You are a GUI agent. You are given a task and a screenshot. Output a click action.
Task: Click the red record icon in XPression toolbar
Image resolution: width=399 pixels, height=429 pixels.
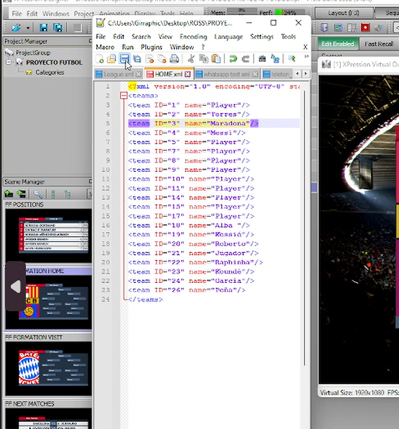pyautogui.click(x=365, y=27)
